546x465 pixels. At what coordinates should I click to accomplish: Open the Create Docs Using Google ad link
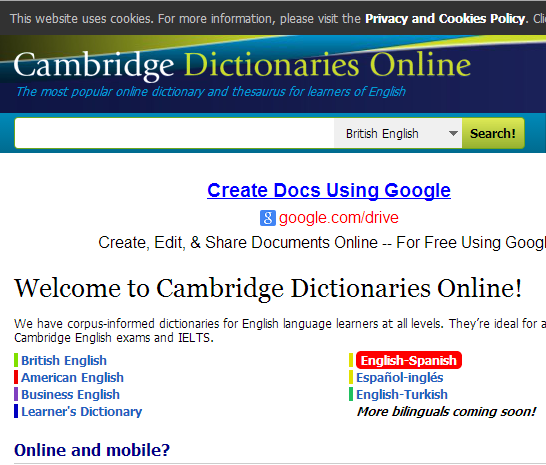[329, 191]
